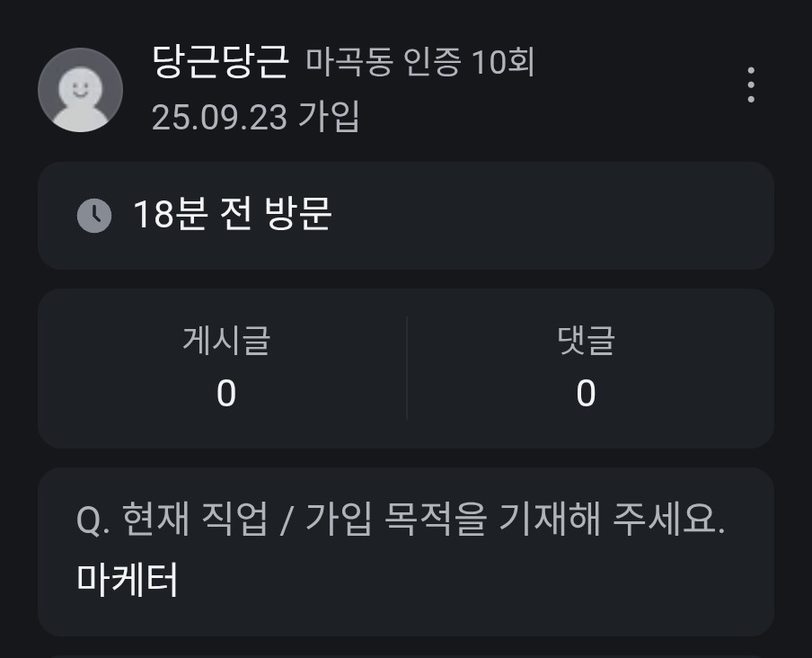812x658 pixels.
Task: Tap the default profile avatar picture
Action: tap(80, 90)
